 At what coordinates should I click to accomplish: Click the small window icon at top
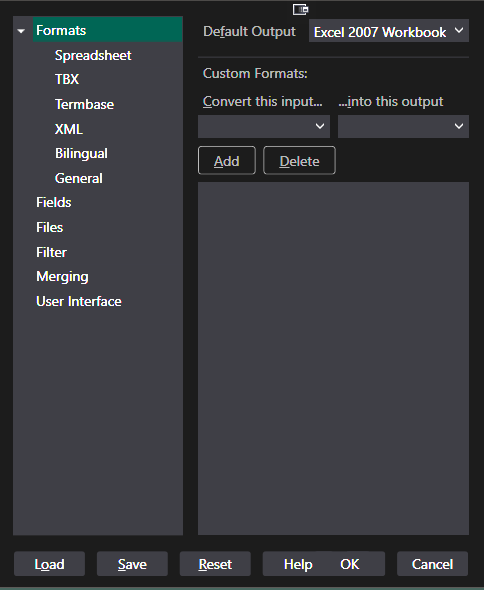pos(300,10)
